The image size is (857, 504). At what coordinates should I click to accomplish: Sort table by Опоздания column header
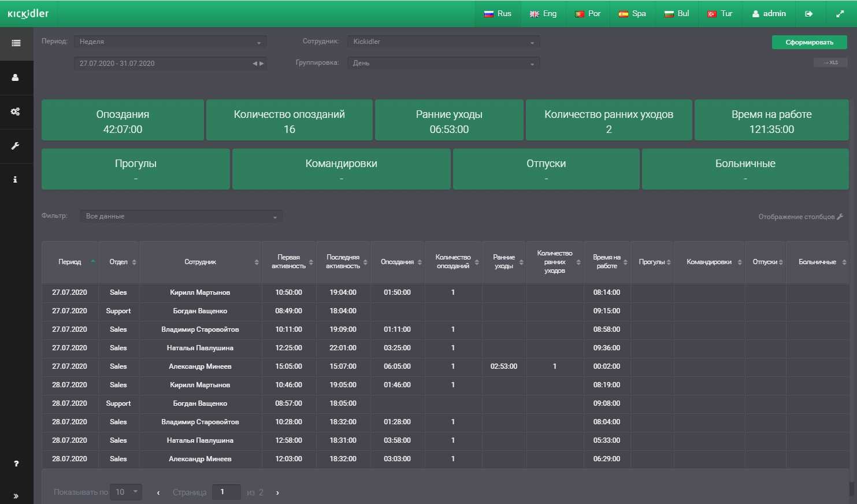click(x=398, y=262)
